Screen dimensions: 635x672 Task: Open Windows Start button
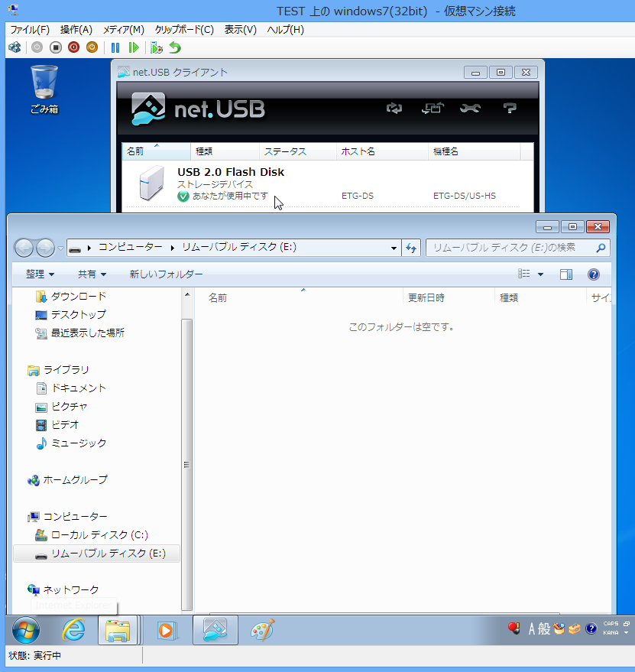(x=26, y=630)
